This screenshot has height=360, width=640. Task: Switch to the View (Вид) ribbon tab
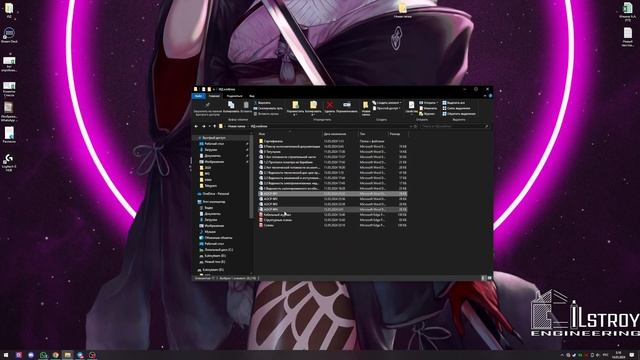(x=252, y=96)
